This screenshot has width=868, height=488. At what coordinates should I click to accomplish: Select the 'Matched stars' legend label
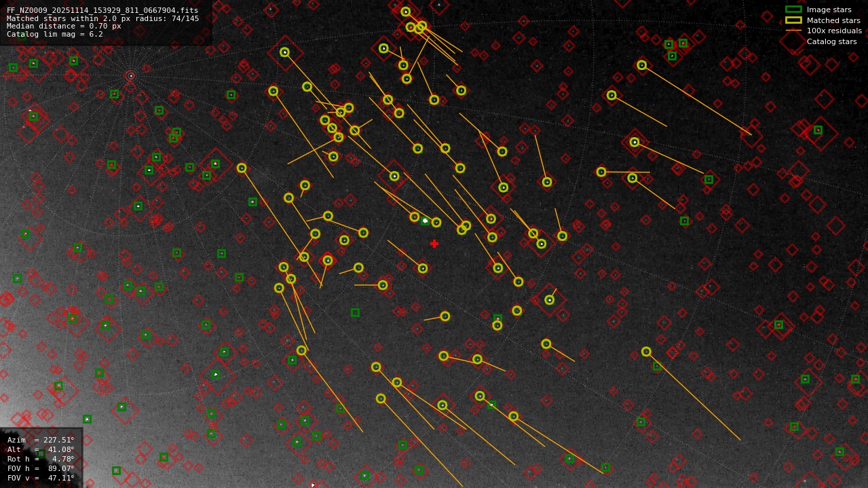[833, 20]
